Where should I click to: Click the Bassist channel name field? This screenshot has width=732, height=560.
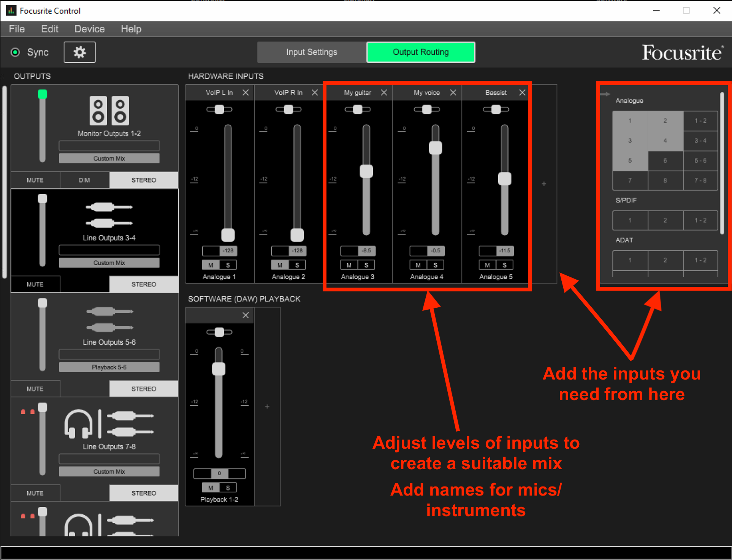tap(496, 93)
